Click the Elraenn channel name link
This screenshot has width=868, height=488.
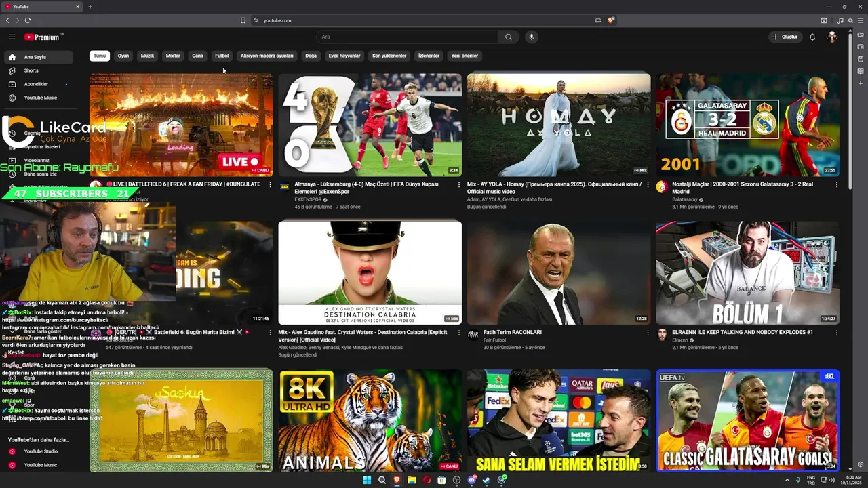point(680,340)
